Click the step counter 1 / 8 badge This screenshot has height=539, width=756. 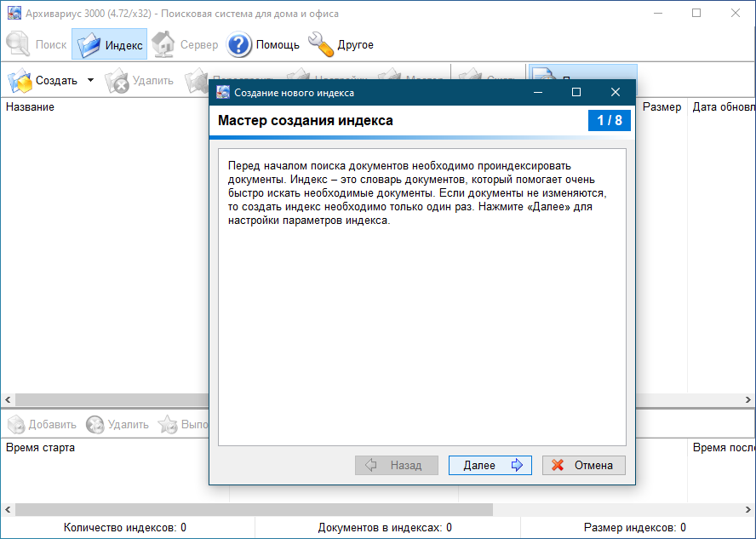[609, 121]
